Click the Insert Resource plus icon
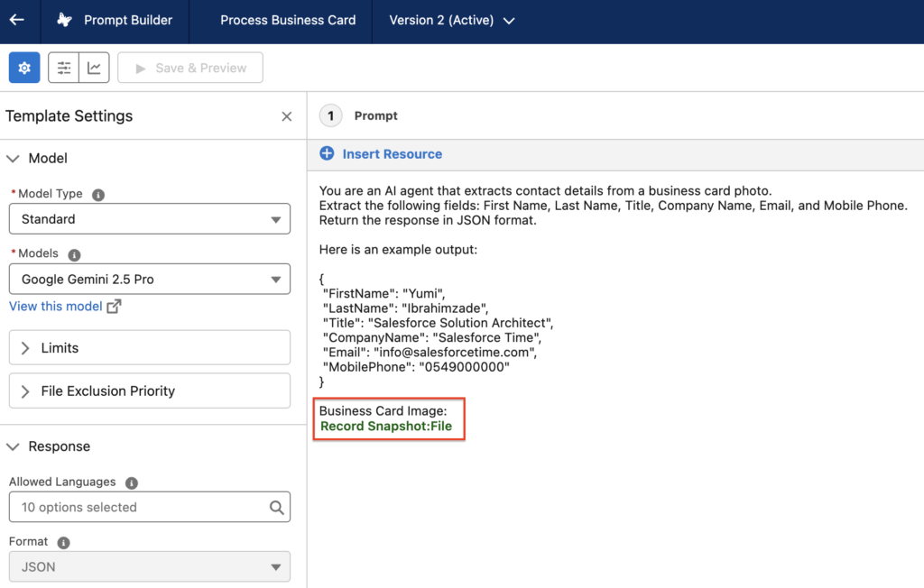The width and height of the screenshot is (924, 588). tap(327, 153)
